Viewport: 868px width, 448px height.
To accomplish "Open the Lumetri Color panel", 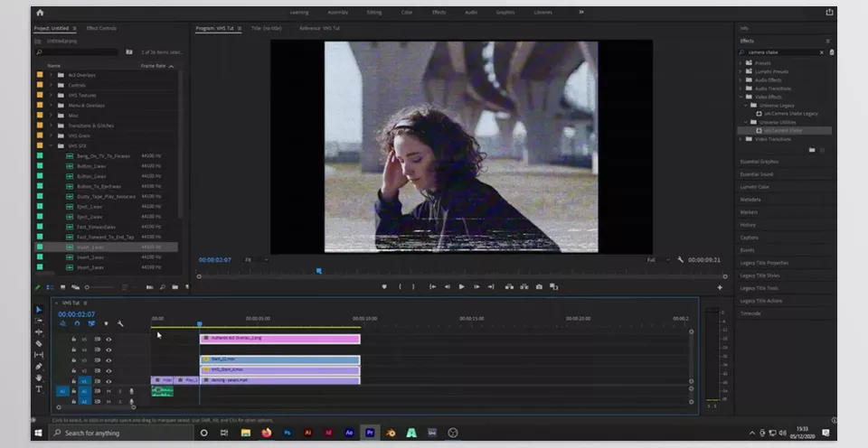I will coord(754,187).
